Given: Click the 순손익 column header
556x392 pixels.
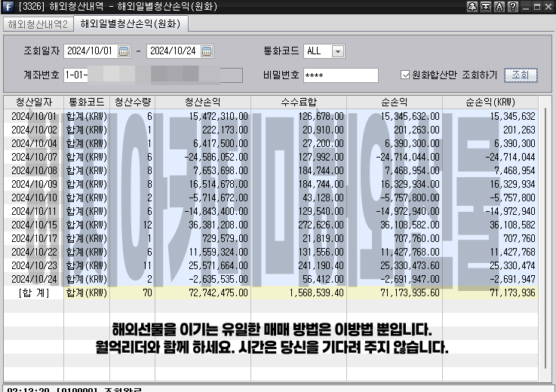Looking at the screenshot, I should (395, 103).
